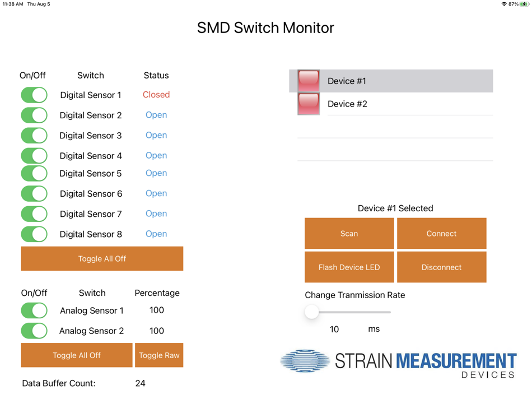
Task: Turn off the Analog Sensor 2 switch
Action: click(34, 331)
